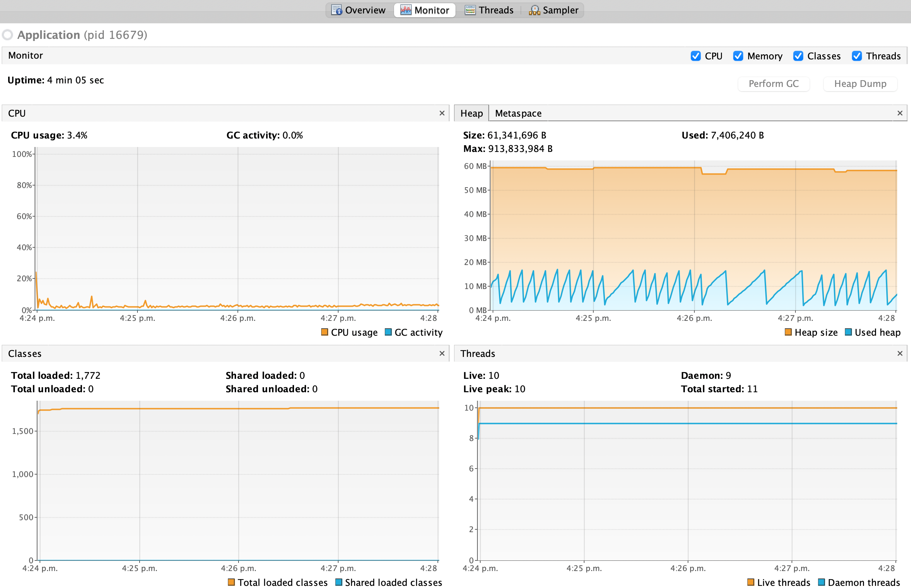Click the Perform GC button

pos(773,84)
